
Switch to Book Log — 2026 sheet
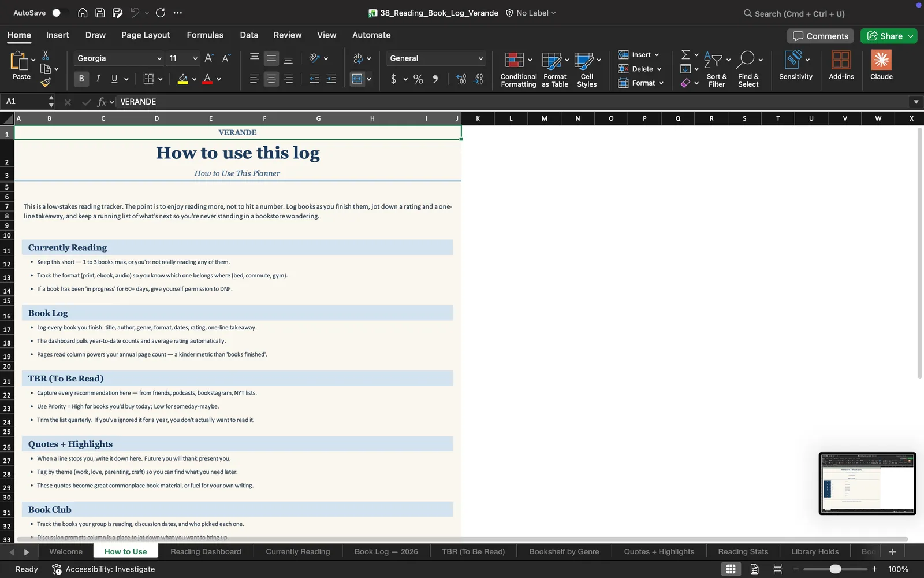pyautogui.click(x=386, y=551)
